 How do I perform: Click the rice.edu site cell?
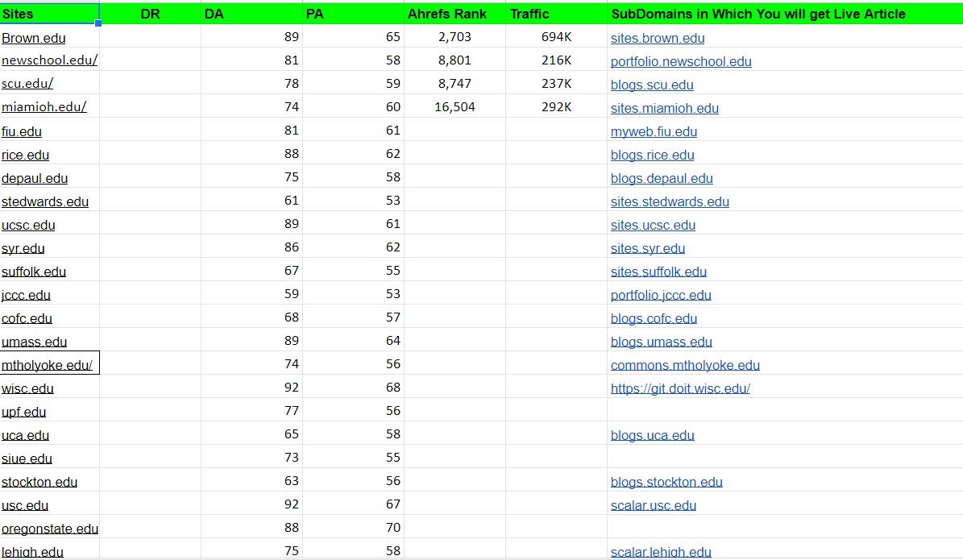coord(49,154)
